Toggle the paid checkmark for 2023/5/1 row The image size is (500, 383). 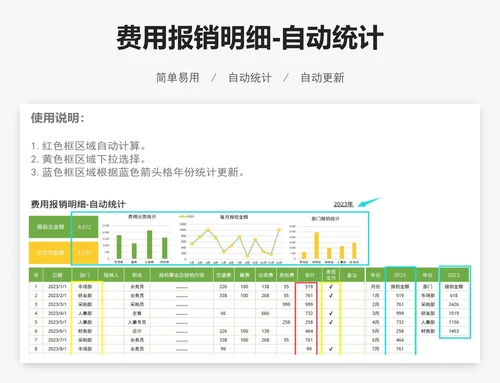click(x=331, y=322)
